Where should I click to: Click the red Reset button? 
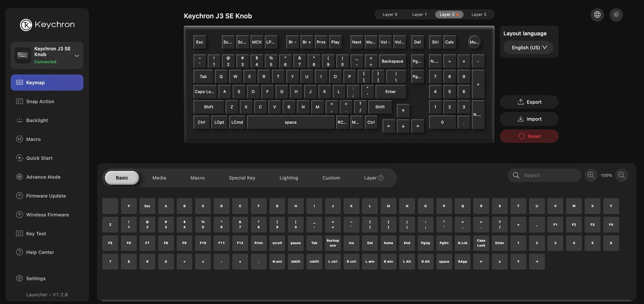[x=529, y=136]
